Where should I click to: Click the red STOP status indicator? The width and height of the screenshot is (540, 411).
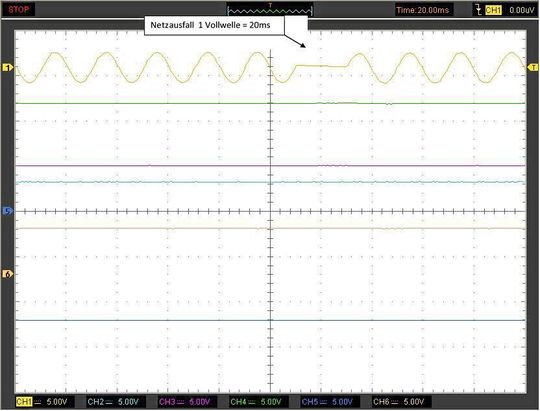(x=19, y=9)
